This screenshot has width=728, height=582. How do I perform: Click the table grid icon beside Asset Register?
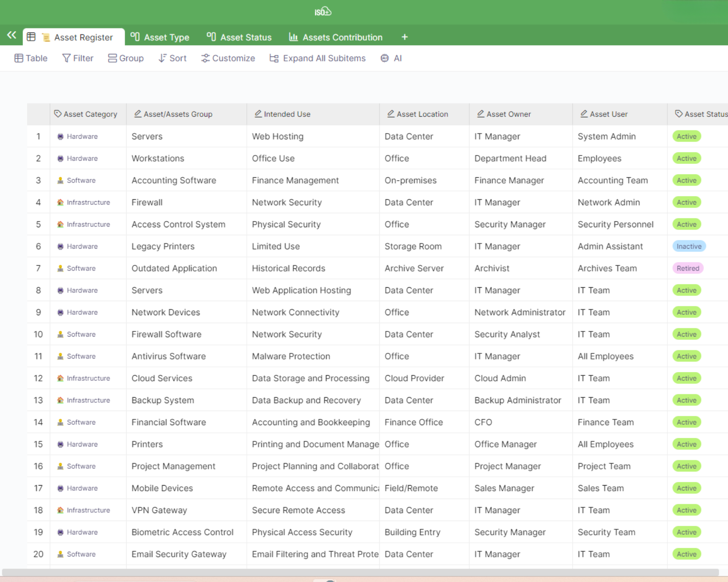[x=31, y=37]
